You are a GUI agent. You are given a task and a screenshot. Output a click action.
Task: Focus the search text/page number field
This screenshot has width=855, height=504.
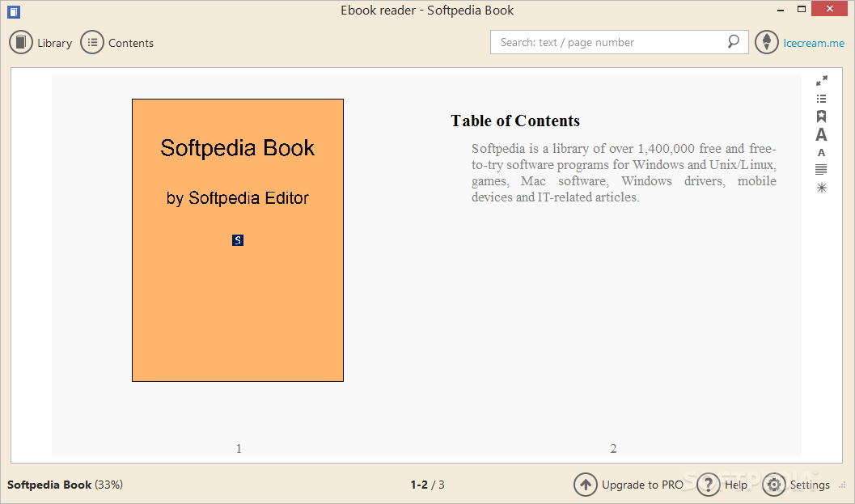pyautogui.click(x=619, y=42)
